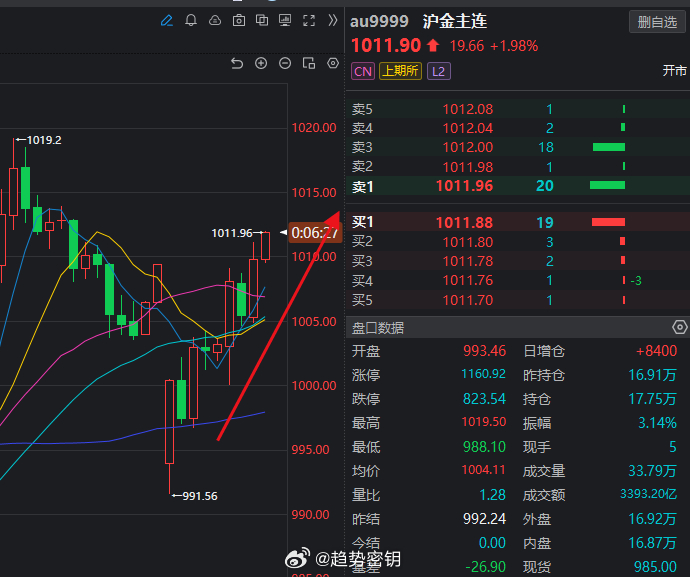690x577 pixels.
Task: Click the 上期所 exchange tag
Action: (x=400, y=71)
